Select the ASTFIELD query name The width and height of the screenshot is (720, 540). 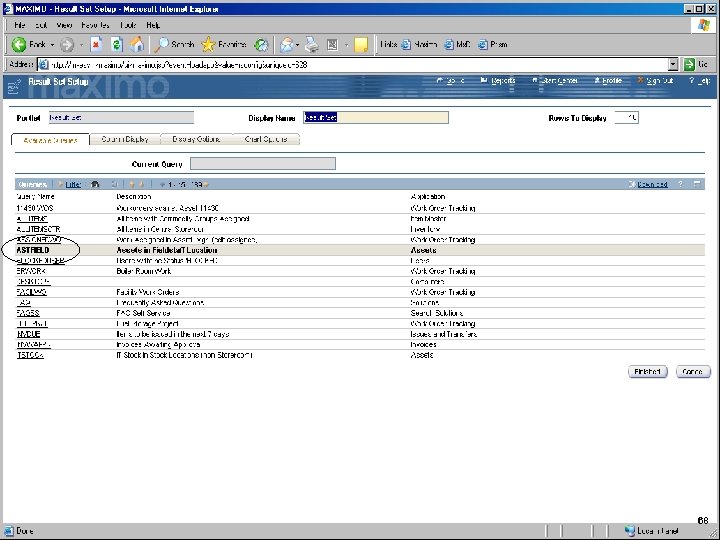pos(33,250)
